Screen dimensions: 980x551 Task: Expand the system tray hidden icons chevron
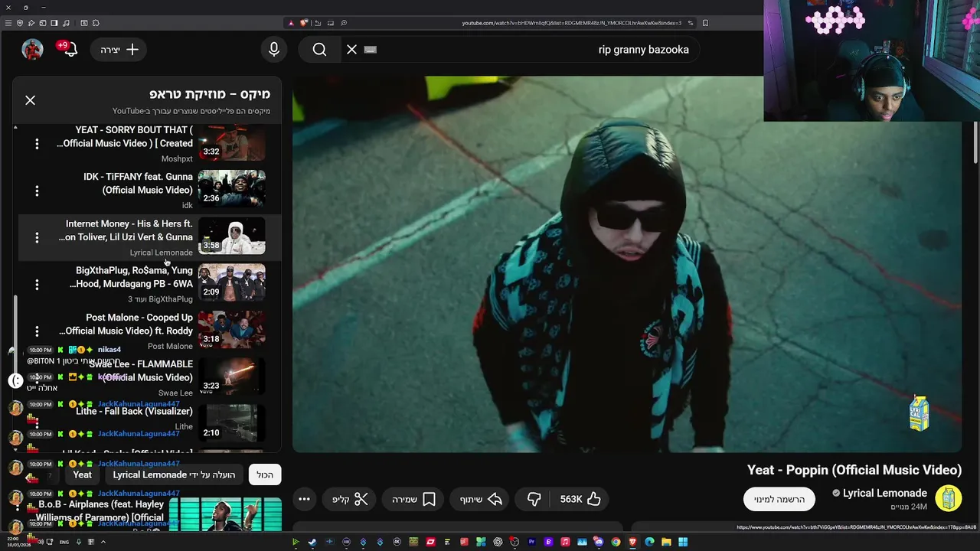pyautogui.click(x=103, y=543)
